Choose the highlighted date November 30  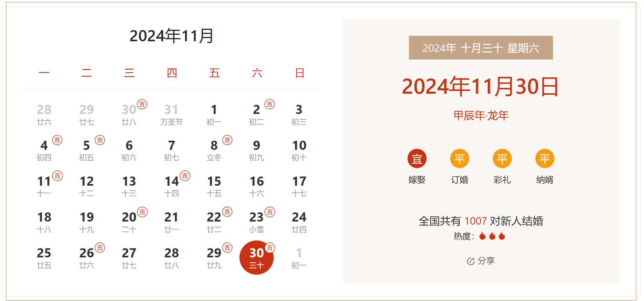256,258
